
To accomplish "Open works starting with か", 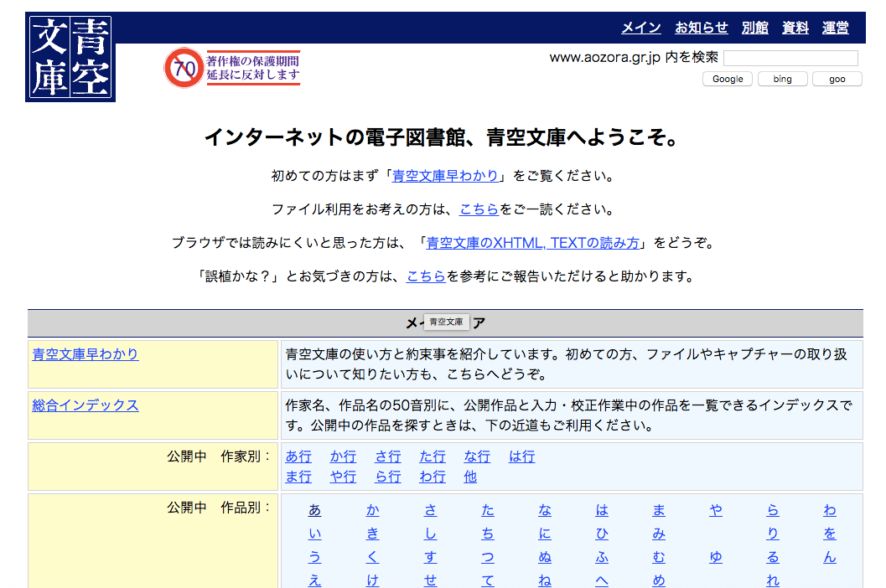I will pyautogui.click(x=372, y=510).
